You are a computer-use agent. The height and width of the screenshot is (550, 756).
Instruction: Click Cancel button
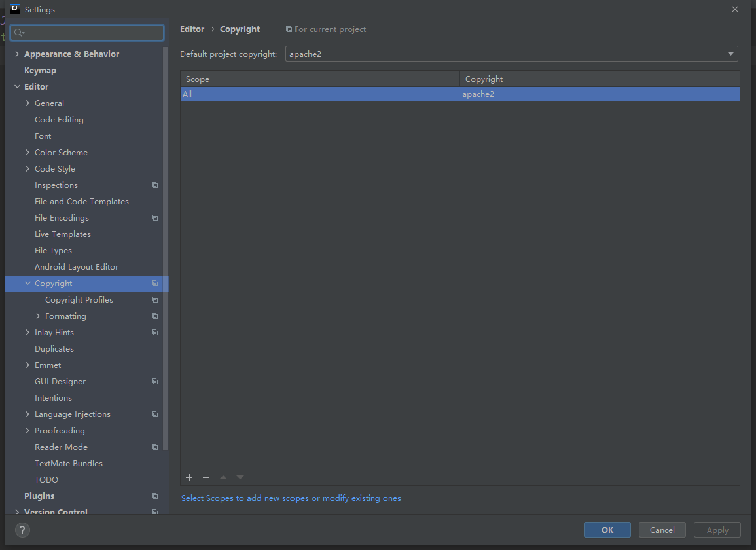click(x=662, y=530)
